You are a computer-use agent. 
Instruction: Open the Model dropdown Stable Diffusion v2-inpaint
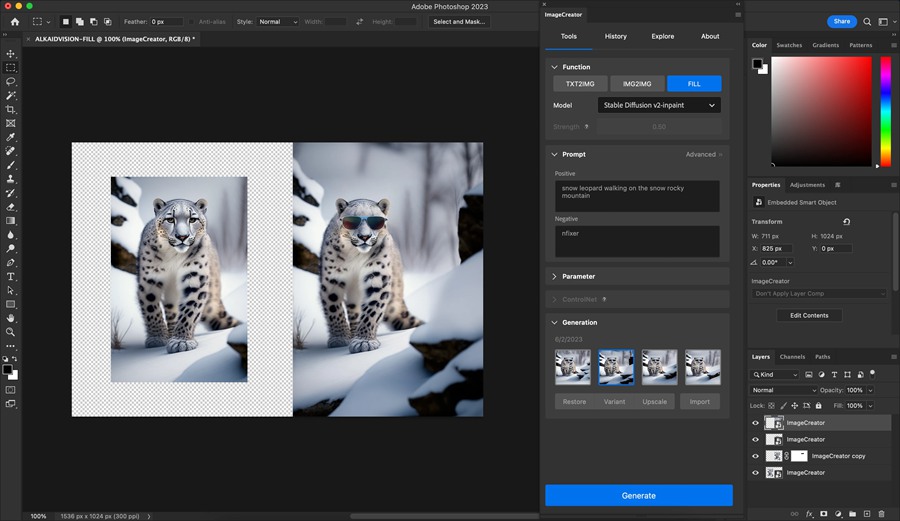(x=659, y=105)
